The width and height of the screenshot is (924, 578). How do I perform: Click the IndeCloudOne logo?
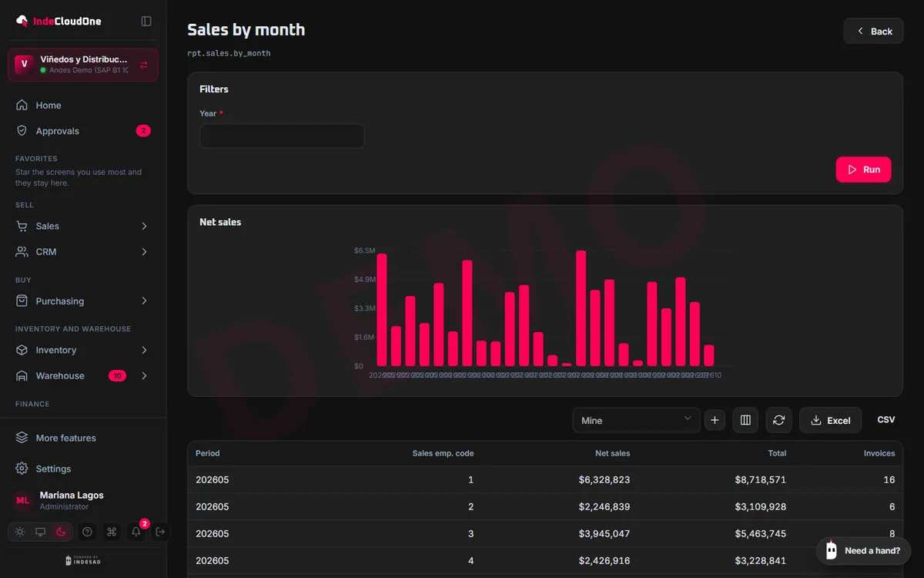pyautogui.click(x=59, y=21)
